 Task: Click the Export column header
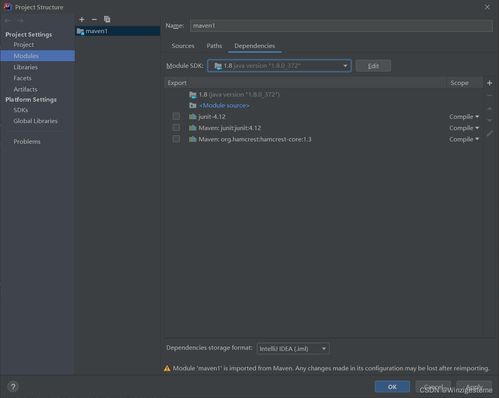(177, 83)
